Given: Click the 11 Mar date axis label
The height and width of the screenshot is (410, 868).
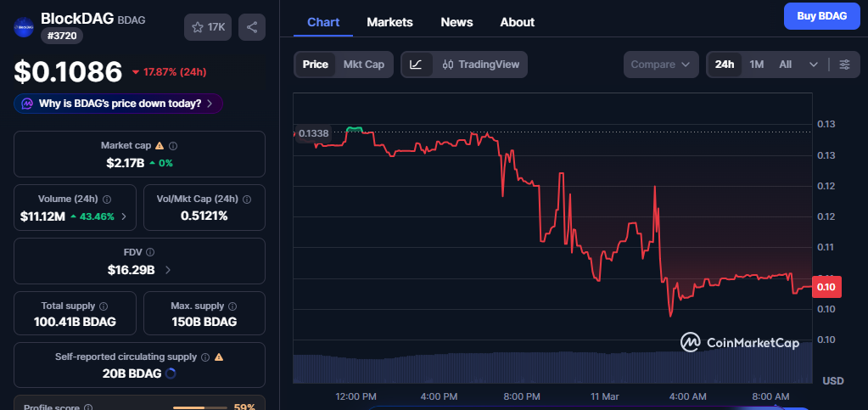Looking at the screenshot, I should point(604,396).
